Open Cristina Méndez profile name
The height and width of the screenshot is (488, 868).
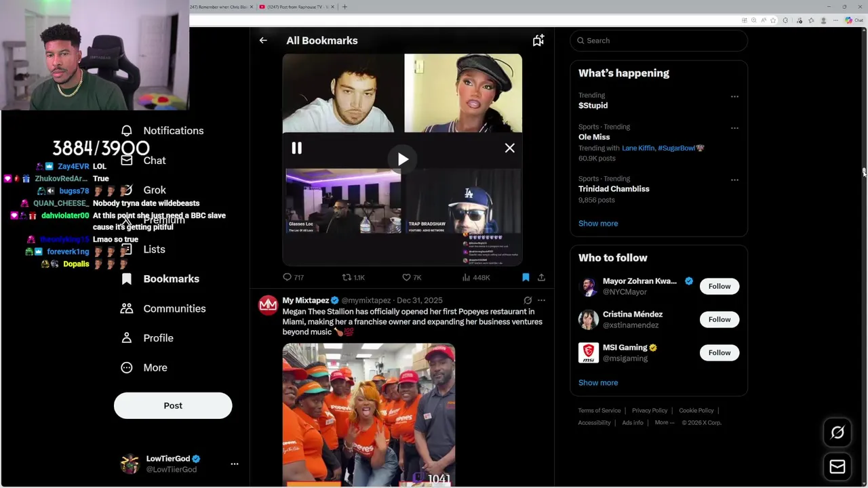[633, 314]
